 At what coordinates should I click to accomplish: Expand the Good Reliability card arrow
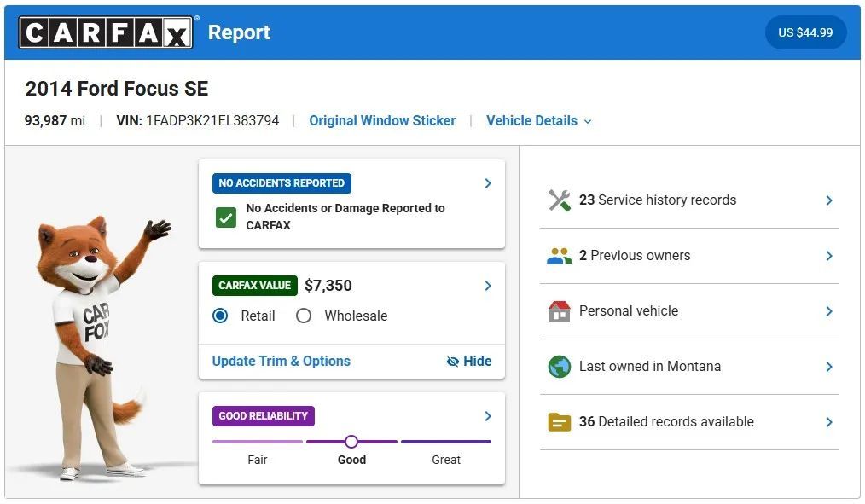tap(487, 416)
